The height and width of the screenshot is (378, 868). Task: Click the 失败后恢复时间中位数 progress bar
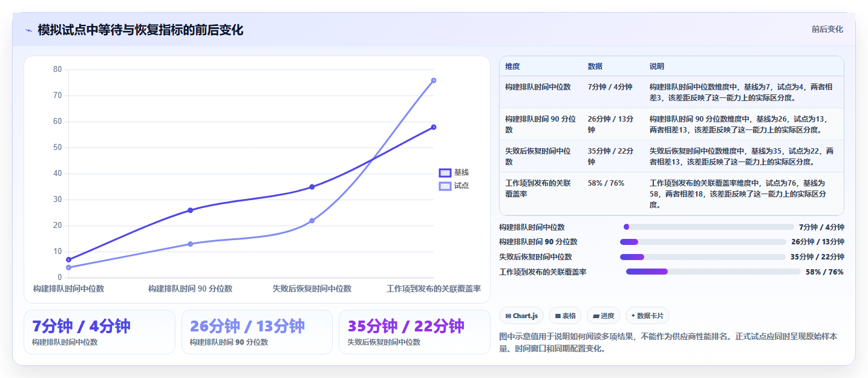(703, 257)
